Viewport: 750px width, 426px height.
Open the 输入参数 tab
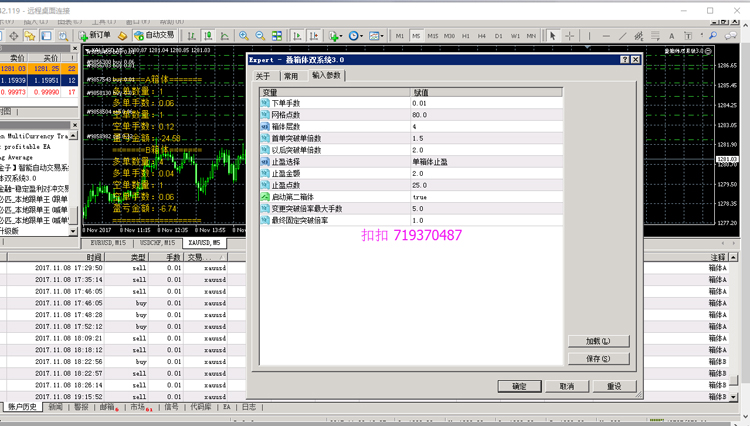click(326, 75)
